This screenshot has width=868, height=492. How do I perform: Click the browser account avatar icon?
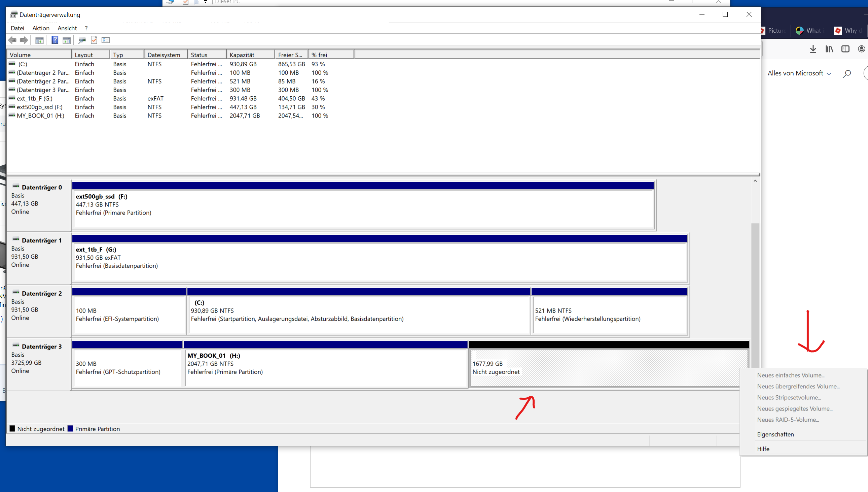[862, 50]
